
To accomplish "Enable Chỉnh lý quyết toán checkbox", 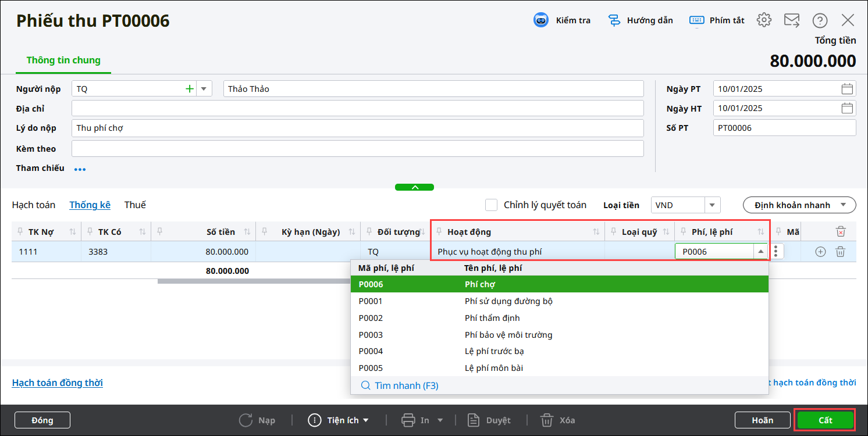I will 492,205.
